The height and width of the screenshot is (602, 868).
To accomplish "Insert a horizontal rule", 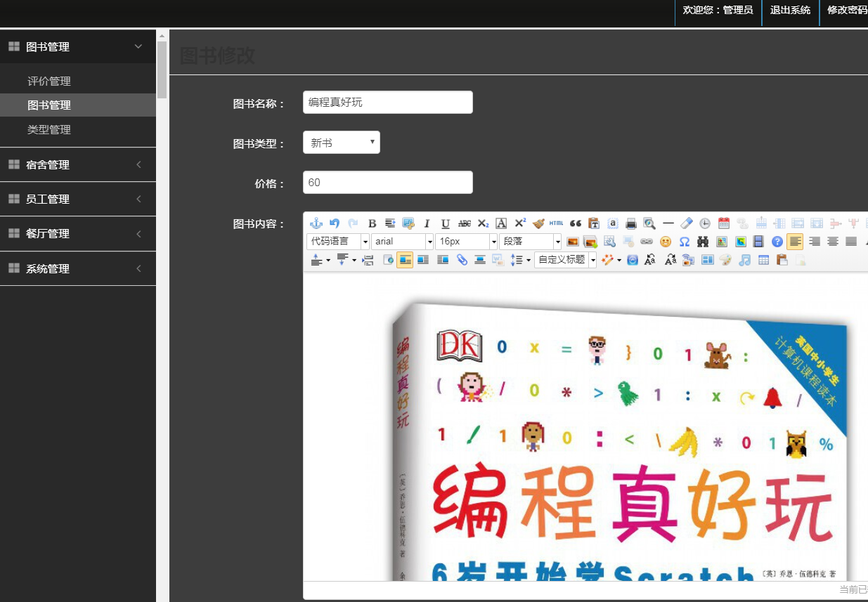I will pos(668,223).
